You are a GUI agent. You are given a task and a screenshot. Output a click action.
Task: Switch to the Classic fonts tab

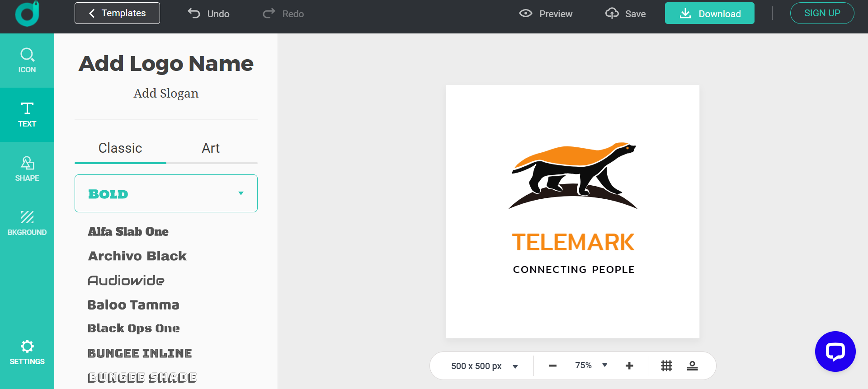(120, 148)
